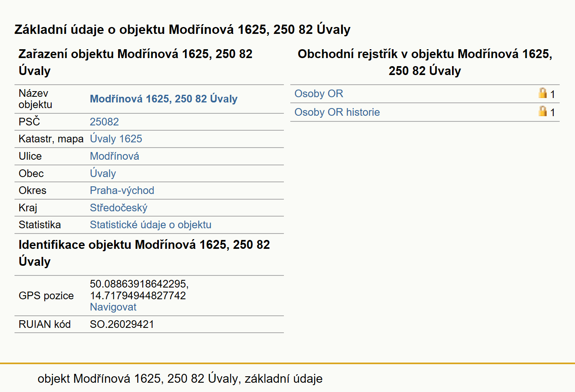Select the Praha-východ district link

(x=122, y=190)
